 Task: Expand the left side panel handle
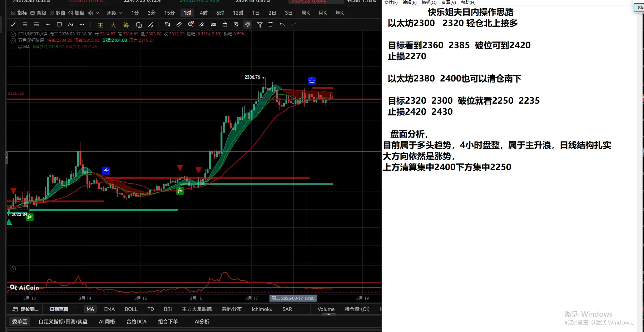click(x=6, y=158)
